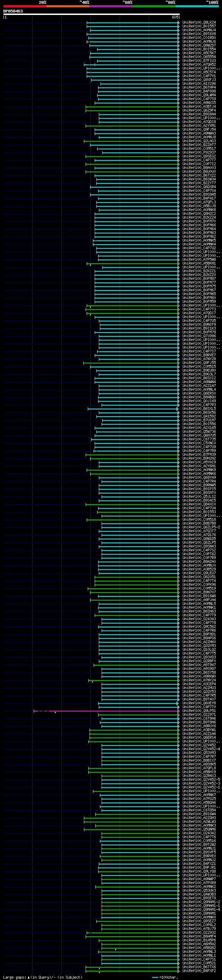Select label UniRef100_C4P7V1
Viewport: 222px width, 980px height.
point(199,76)
